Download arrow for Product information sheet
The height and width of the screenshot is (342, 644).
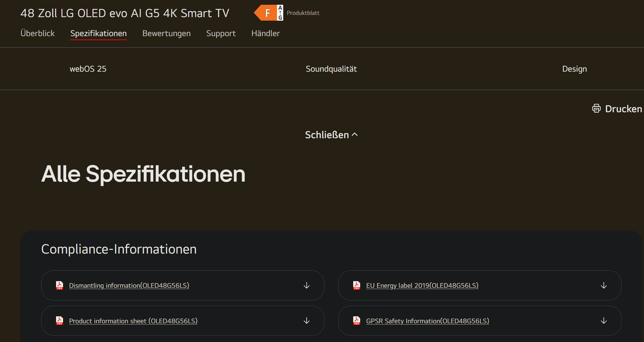pos(306,321)
